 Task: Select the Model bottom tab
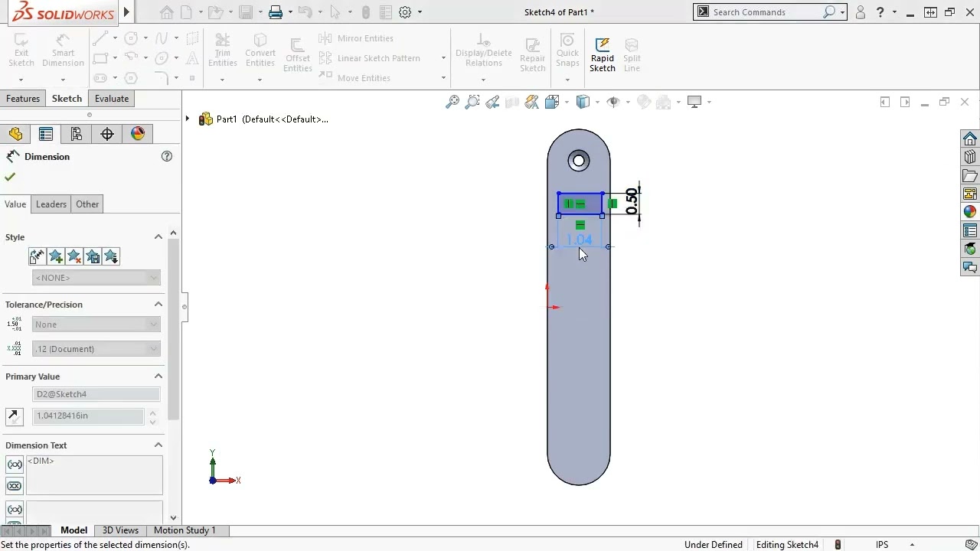73,530
